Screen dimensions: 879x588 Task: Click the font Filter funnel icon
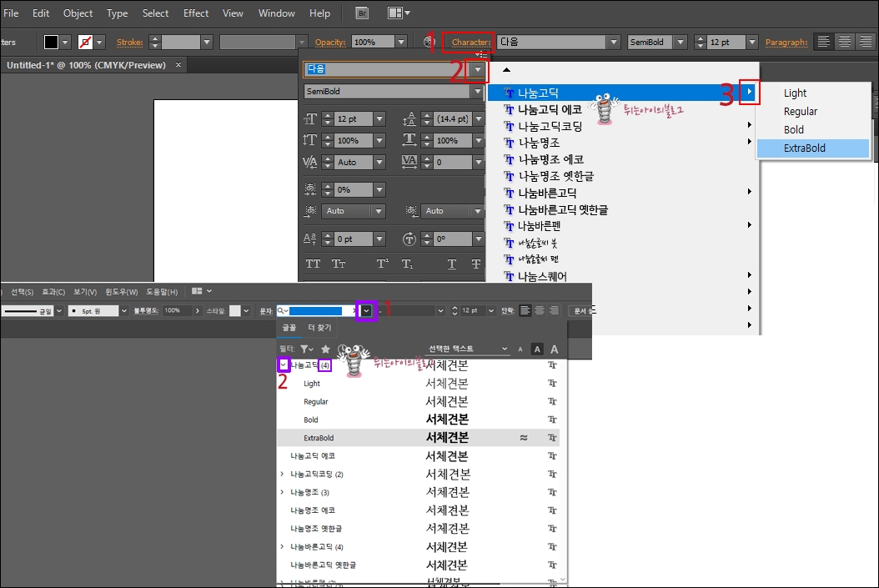306,349
